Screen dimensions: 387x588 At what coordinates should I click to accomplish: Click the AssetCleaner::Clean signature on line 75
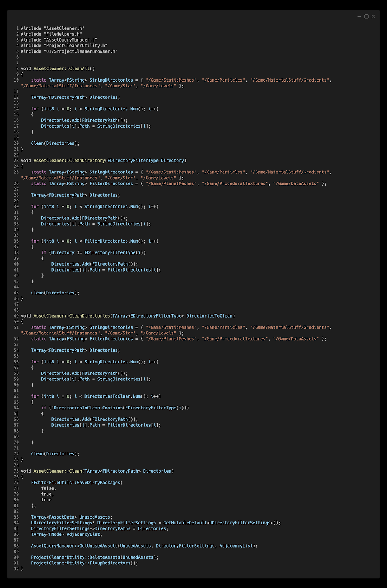pos(97,471)
